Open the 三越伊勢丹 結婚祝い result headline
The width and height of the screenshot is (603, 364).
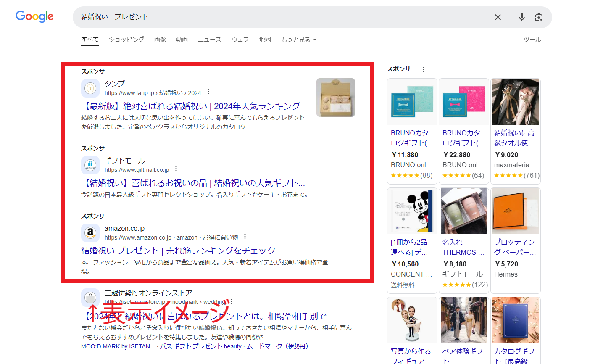209,316
